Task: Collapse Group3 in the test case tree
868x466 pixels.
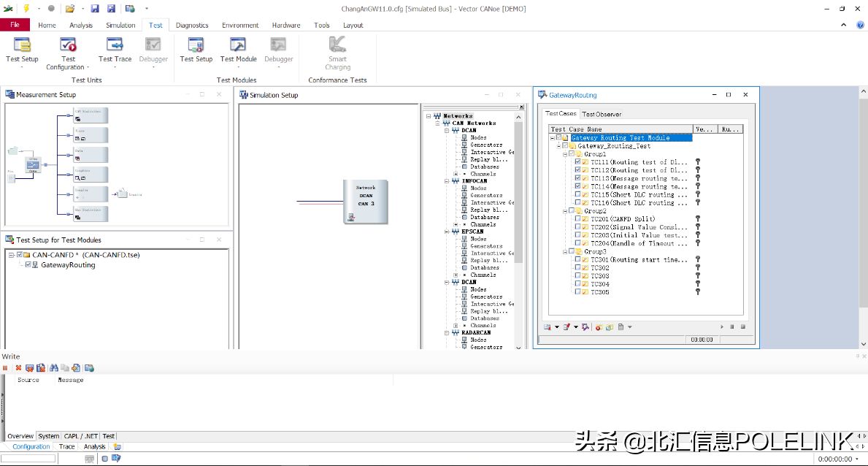Action: 565,251
